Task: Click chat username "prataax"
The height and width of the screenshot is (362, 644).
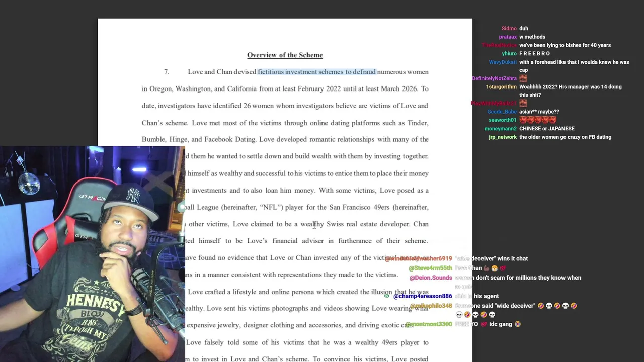Action: 508,37
